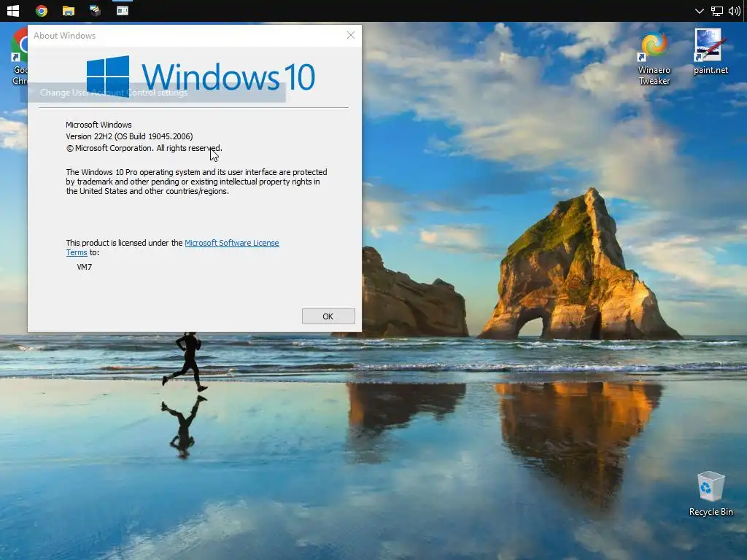The width and height of the screenshot is (747, 560).
Task: Open the network status tray icon
Action: [717, 11]
